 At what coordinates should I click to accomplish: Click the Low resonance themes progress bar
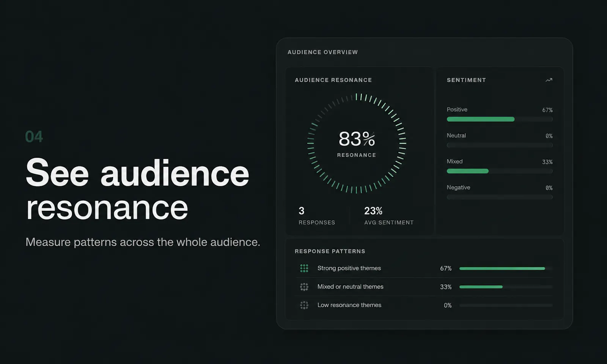point(506,305)
